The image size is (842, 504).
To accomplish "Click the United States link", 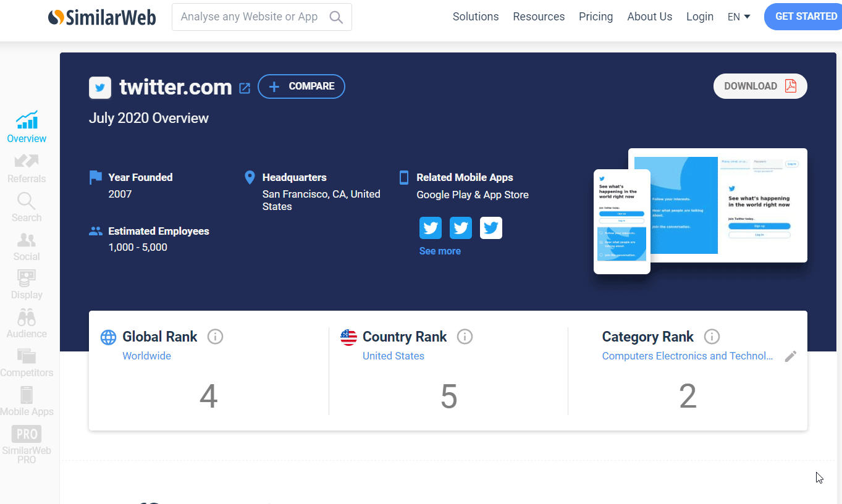I will (x=394, y=356).
